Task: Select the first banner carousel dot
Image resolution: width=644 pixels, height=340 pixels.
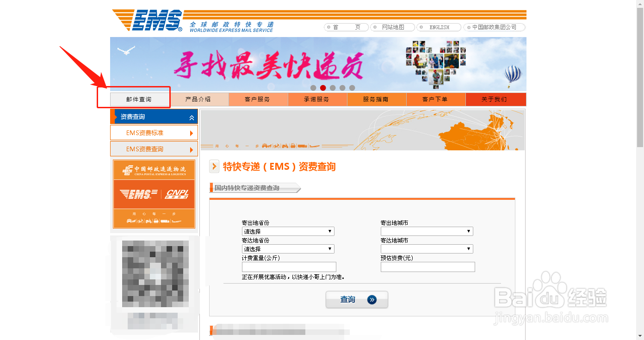Action: coord(313,88)
